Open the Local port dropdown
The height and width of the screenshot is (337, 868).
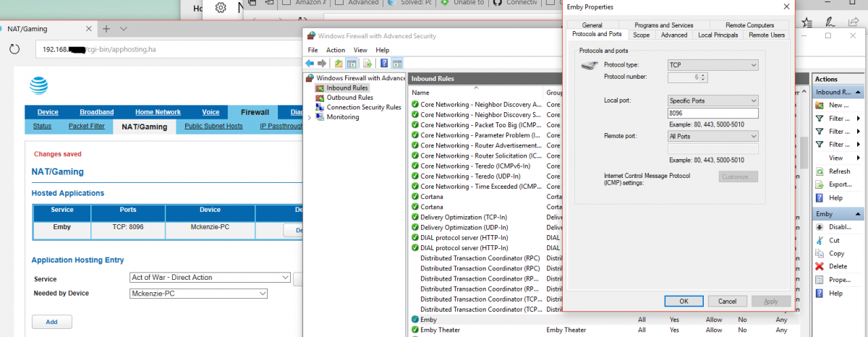tap(712, 101)
